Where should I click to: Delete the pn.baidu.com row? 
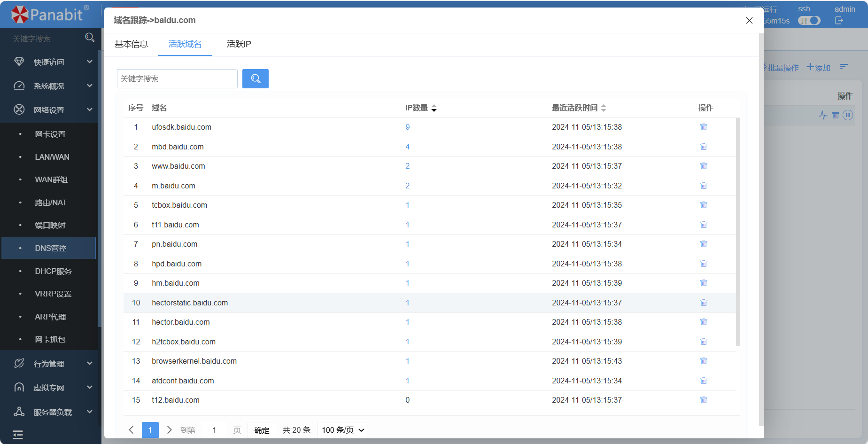pos(703,244)
